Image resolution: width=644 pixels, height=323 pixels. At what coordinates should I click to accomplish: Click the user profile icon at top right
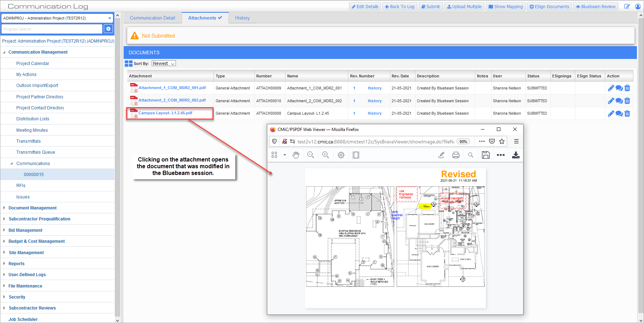tap(637, 6)
